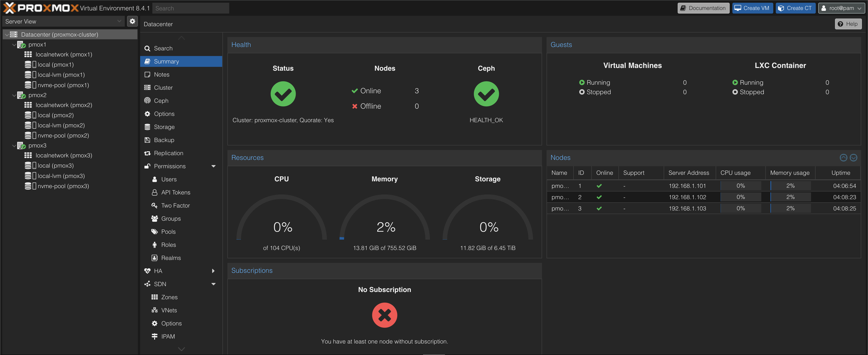Click the localnetwork (pmox1) grid icon

(28, 54)
